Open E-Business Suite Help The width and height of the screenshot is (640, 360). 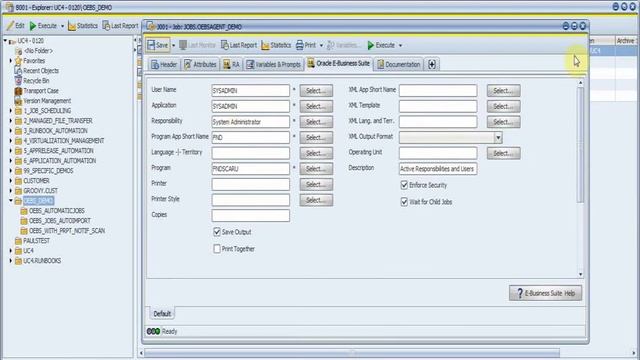pyautogui.click(x=545, y=293)
